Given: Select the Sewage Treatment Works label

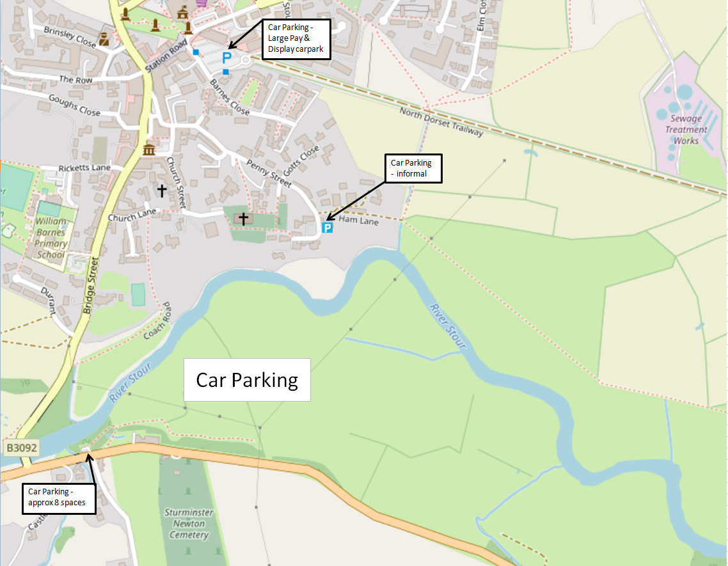Looking at the screenshot, I should point(686,130).
